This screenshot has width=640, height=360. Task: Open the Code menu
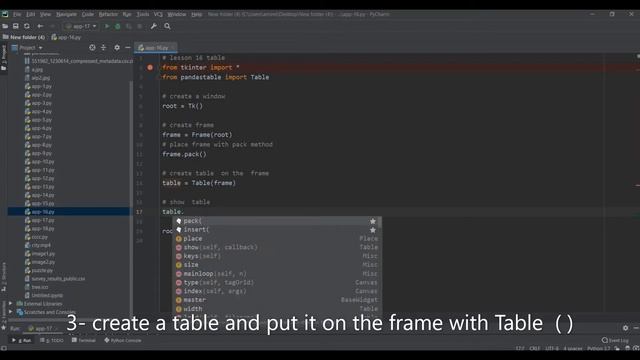coord(88,14)
